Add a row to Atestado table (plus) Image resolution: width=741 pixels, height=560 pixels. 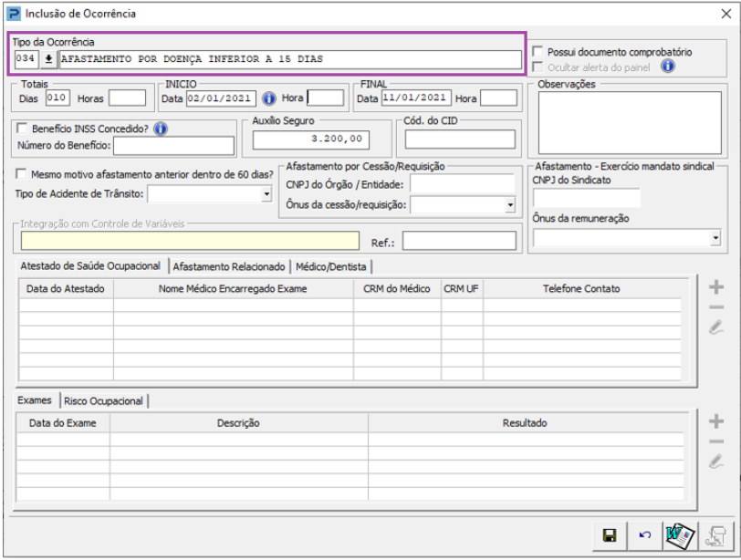click(x=716, y=286)
